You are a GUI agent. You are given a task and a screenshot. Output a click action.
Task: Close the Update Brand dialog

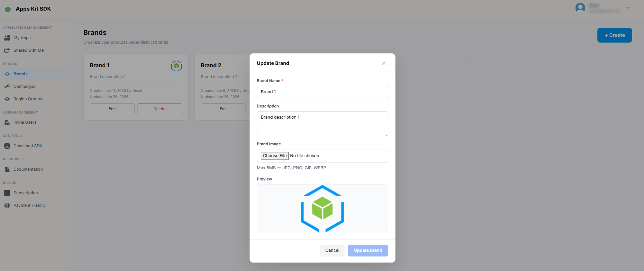384,63
